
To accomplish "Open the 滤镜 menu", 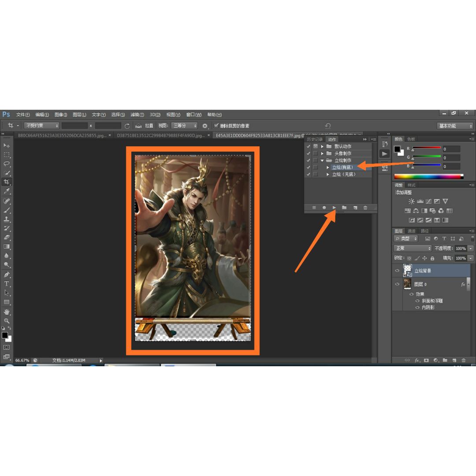I will (x=137, y=115).
